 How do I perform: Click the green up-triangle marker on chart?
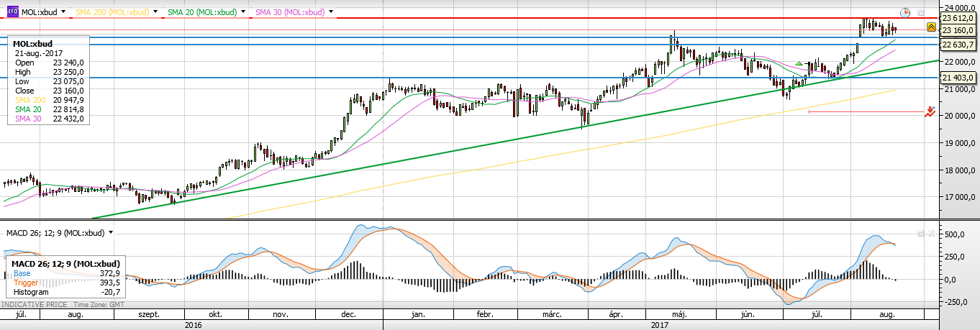[799, 64]
